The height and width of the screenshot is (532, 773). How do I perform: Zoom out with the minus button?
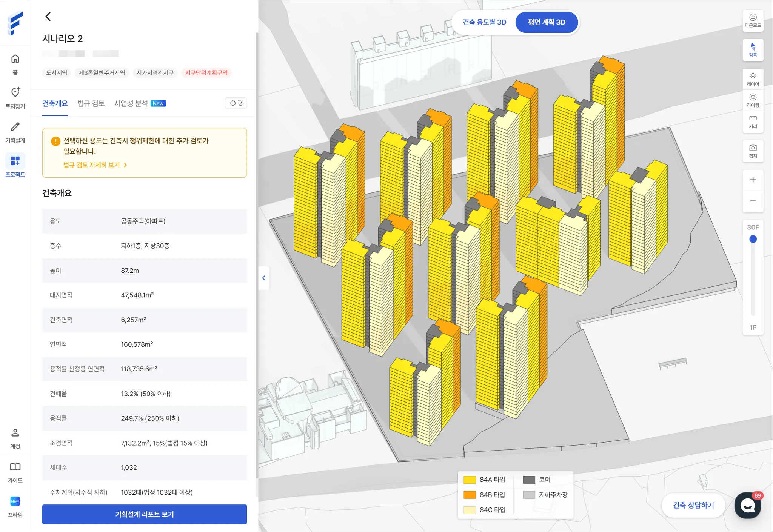pyautogui.click(x=753, y=201)
